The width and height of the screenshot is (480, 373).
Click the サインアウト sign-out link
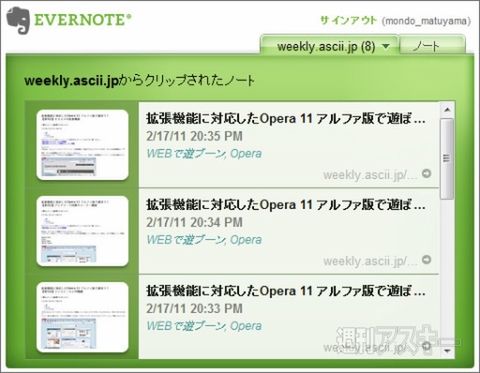click(x=348, y=21)
